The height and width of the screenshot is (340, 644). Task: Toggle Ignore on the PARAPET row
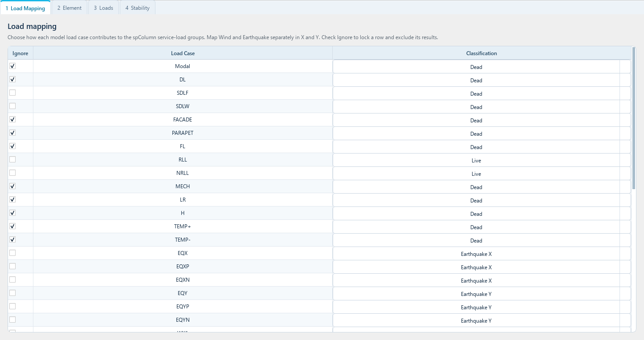tap(12, 133)
